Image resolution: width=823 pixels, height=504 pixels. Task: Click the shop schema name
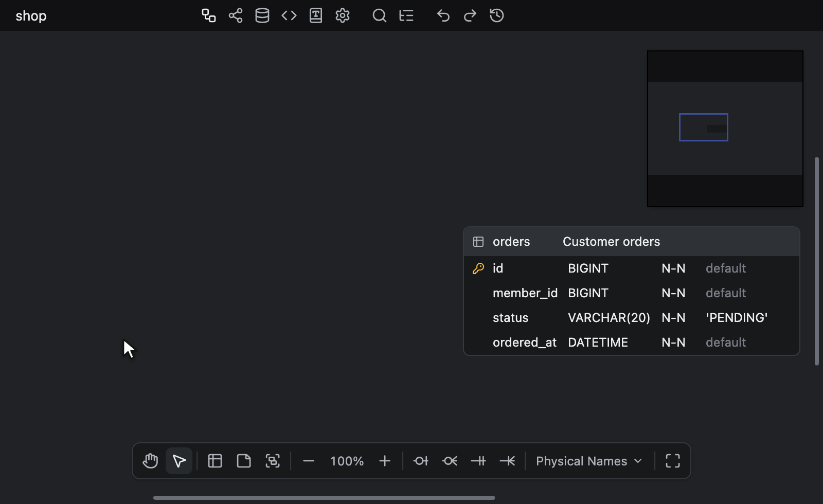point(31,16)
